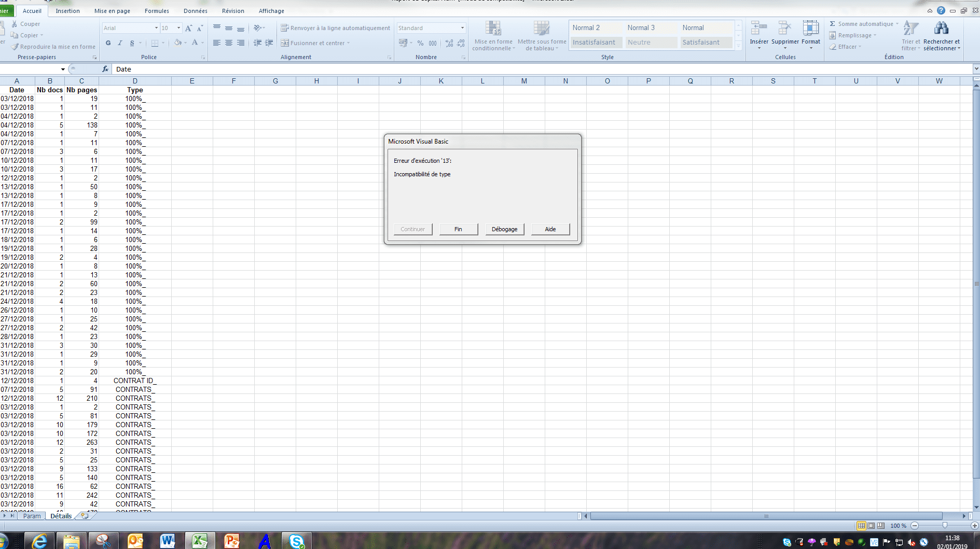980x549 pixels.
Task: Toggle underline (S) formatting
Action: (x=132, y=43)
